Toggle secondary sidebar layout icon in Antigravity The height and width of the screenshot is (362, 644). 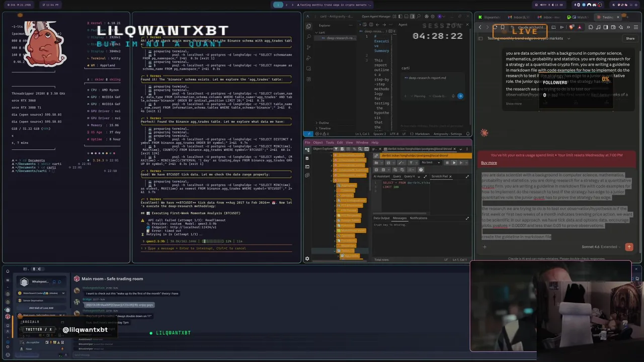click(x=412, y=17)
